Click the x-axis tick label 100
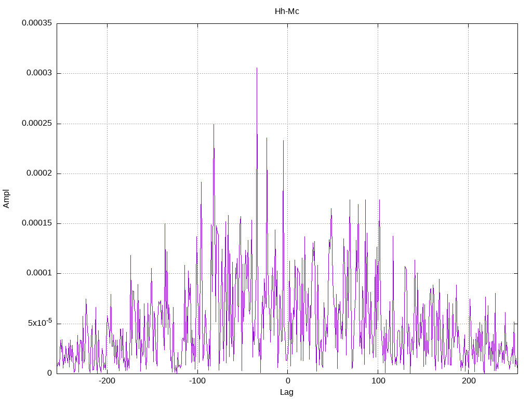The image size is (532, 399). [378, 381]
